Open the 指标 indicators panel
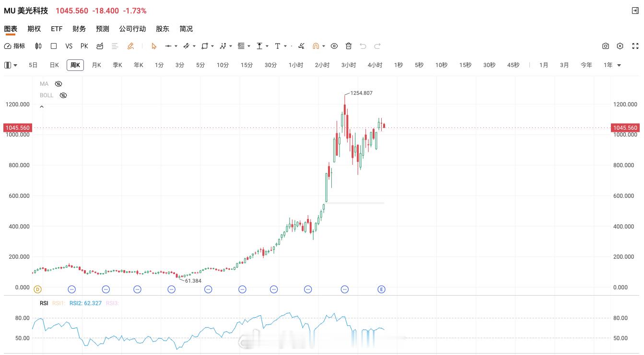Viewport: 644px width, 355px height. pos(14,46)
